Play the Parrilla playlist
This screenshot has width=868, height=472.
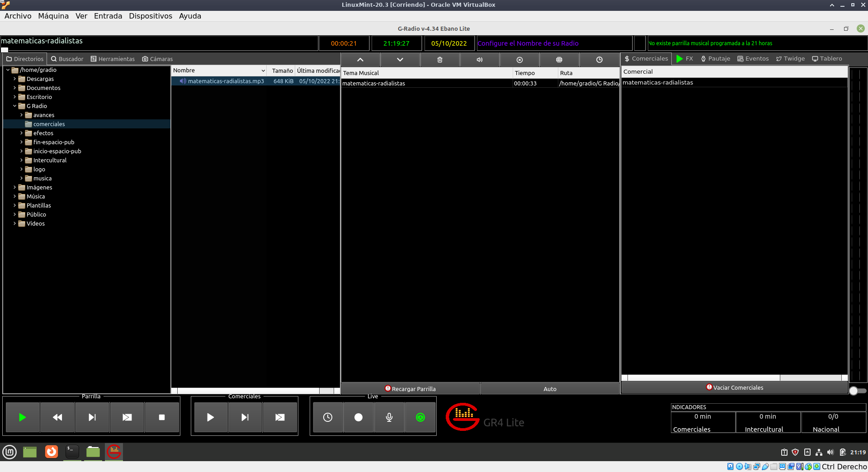click(23, 417)
